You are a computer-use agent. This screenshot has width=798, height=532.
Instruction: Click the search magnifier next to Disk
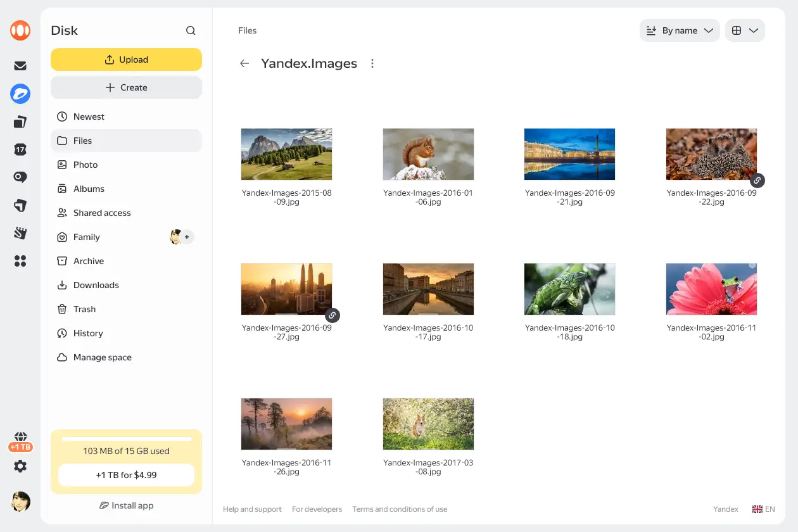click(191, 30)
